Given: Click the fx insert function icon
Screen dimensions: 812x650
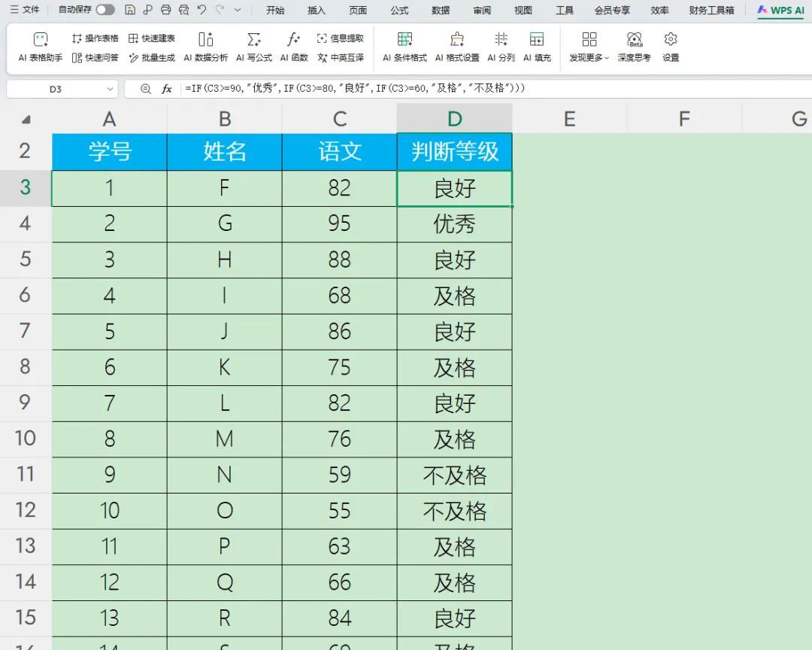Looking at the screenshot, I should tap(167, 89).
